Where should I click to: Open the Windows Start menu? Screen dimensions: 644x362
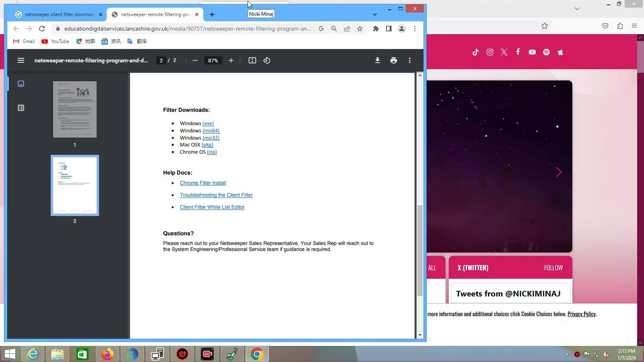pos(10,354)
